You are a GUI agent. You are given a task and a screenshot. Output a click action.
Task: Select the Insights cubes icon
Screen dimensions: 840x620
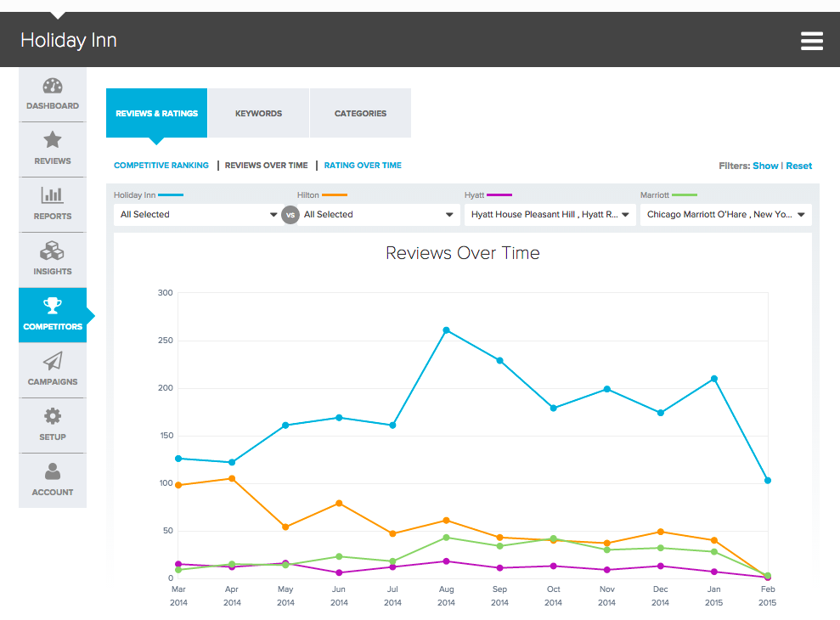coord(53,251)
